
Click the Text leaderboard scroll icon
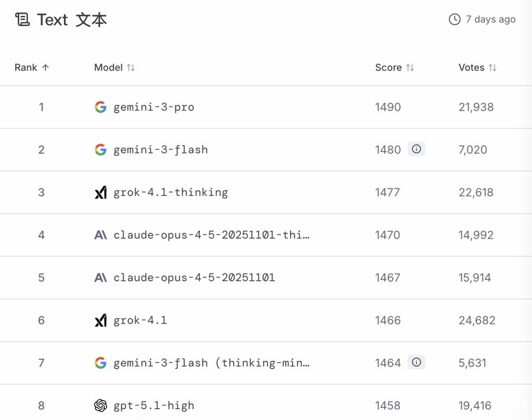22,20
